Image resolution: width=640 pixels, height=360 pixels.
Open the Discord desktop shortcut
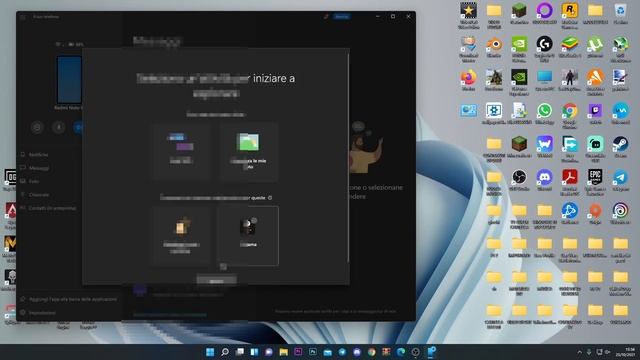tap(544, 178)
